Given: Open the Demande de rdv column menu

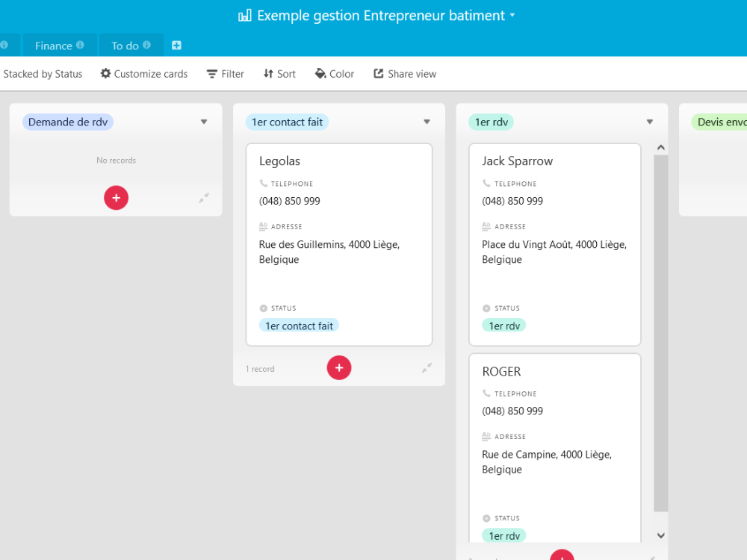Looking at the screenshot, I should coord(204,122).
